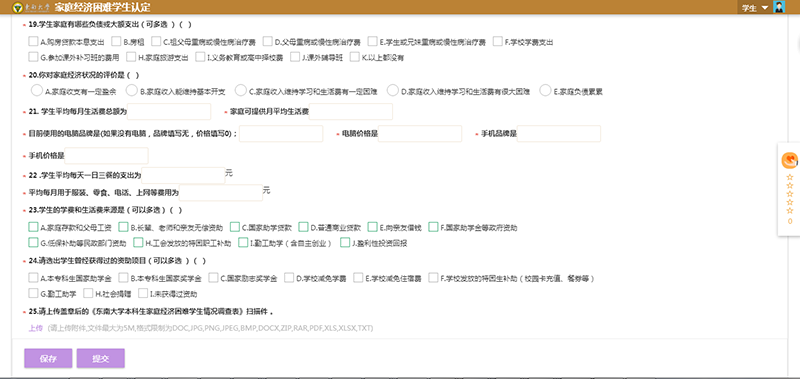
Task: Check B.长辈、老师和亲友无偿资助 option
Action: tap(123, 226)
